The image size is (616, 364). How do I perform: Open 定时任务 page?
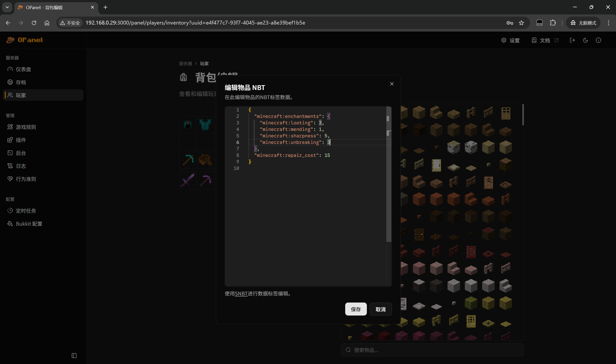coord(43,211)
